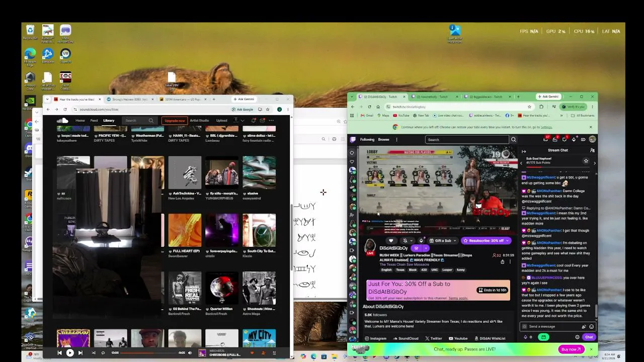Open Twitch Get Bits diamond icon

(574, 140)
